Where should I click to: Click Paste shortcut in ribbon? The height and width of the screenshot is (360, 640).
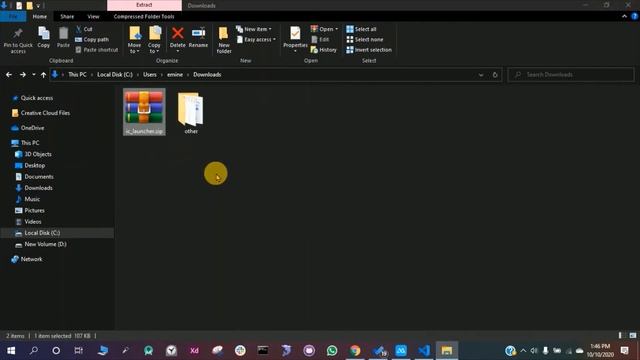point(97,50)
